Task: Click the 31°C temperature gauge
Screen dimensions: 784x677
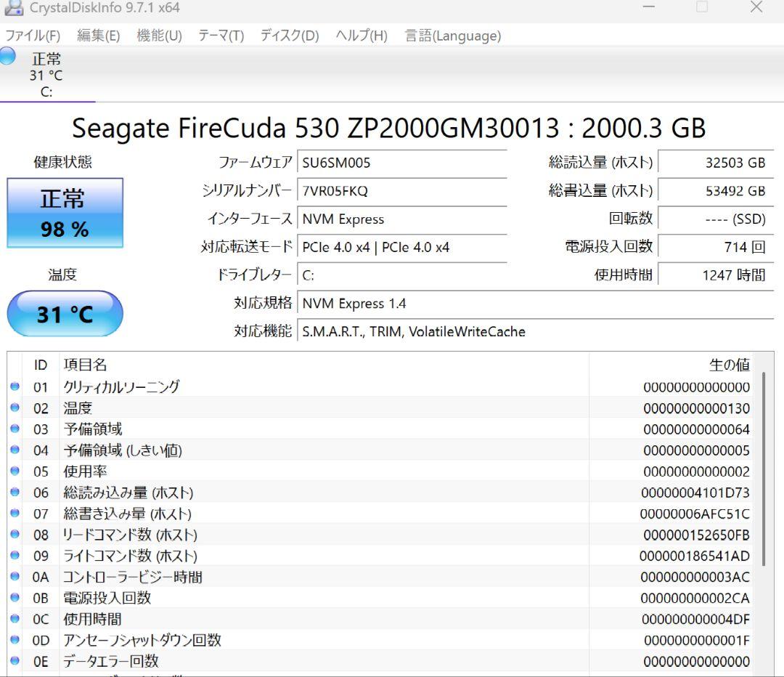Action: (65, 314)
